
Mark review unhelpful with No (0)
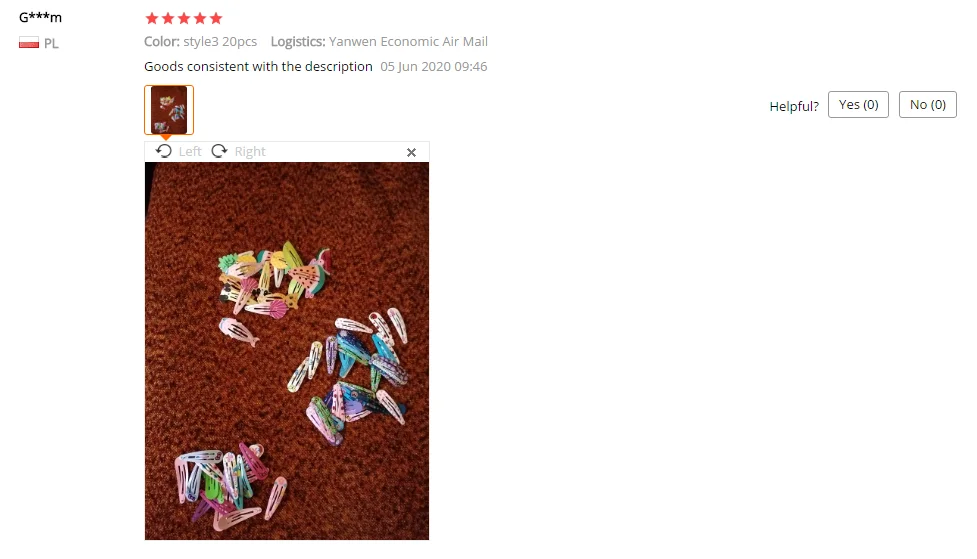pyautogui.click(x=928, y=105)
